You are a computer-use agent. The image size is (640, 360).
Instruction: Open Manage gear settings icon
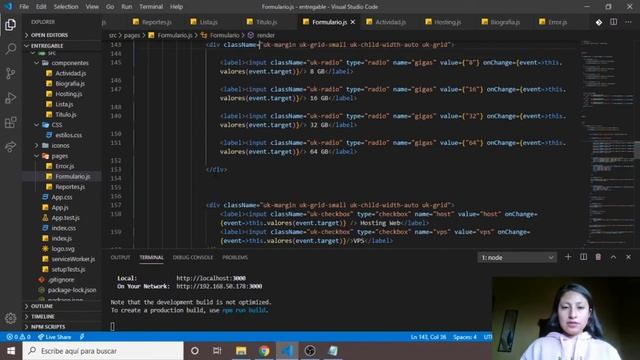point(11,318)
